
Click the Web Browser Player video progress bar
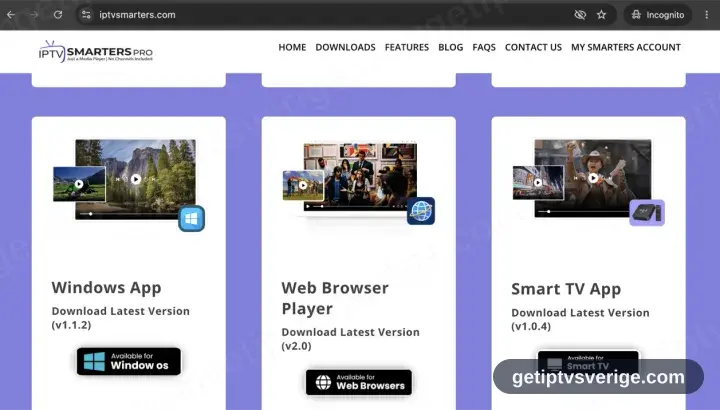[349, 207]
